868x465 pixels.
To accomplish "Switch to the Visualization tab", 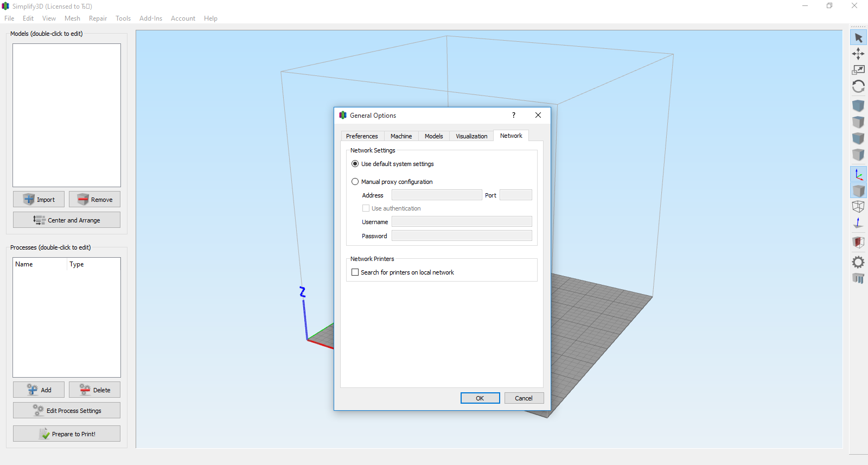I will coord(471,136).
